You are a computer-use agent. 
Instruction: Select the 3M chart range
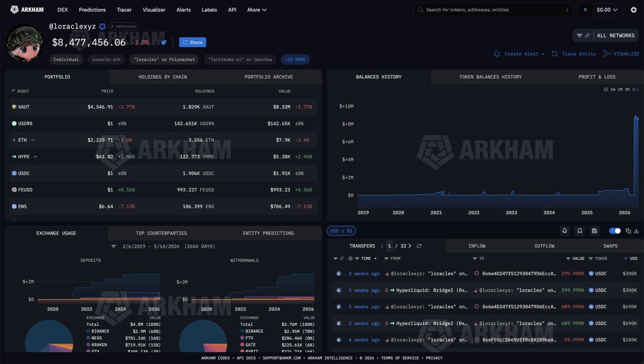[x=627, y=90]
